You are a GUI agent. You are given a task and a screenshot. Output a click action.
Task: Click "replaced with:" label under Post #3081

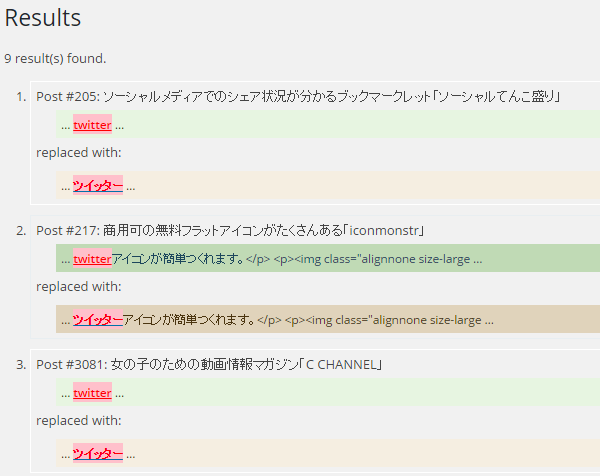78,421
